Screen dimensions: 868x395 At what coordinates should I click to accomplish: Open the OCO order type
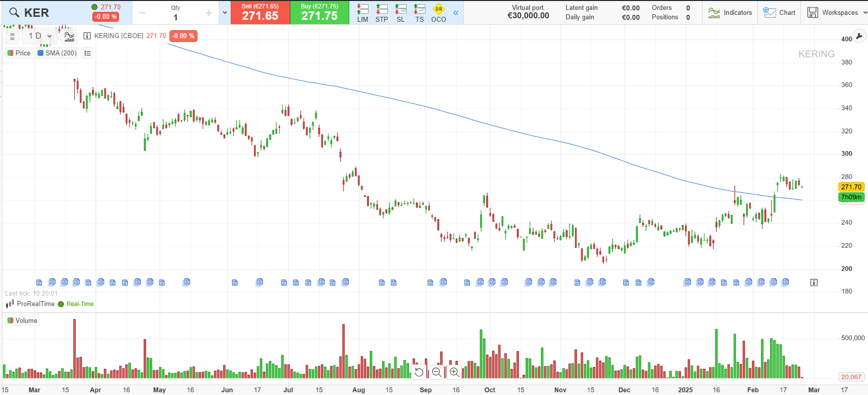coord(438,13)
